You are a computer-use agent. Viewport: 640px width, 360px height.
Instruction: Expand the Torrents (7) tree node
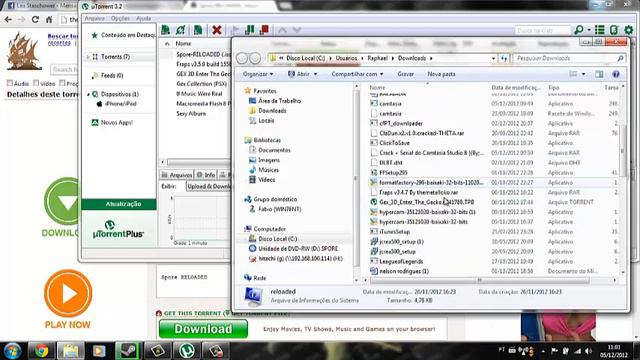coord(88,57)
